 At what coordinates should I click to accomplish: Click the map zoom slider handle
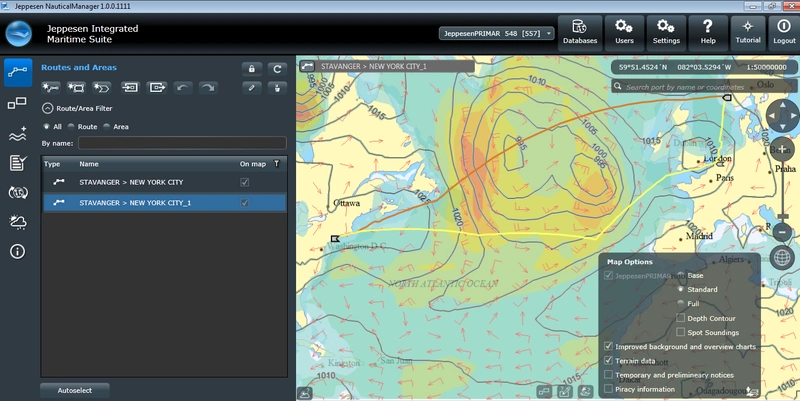click(x=782, y=216)
